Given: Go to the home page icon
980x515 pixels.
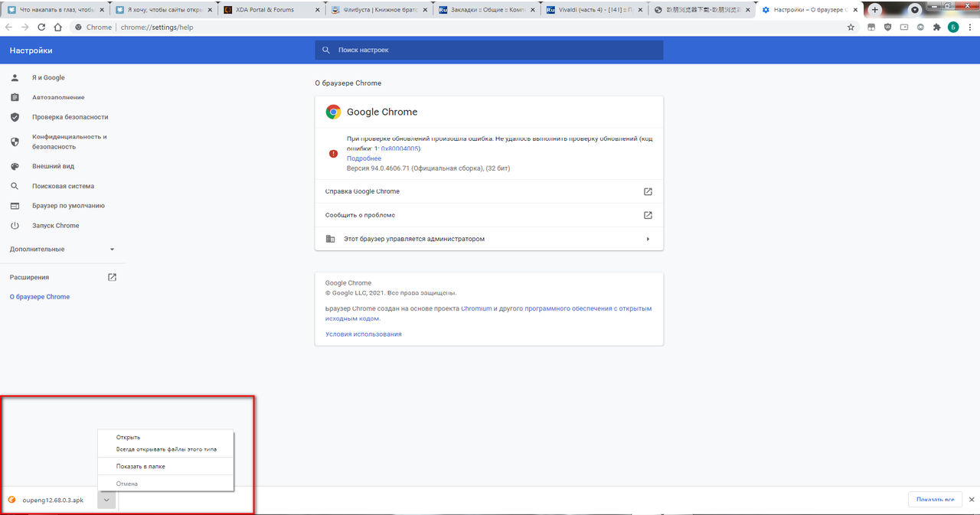Looking at the screenshot, I should pyautogui.click(x=57, y=27).
